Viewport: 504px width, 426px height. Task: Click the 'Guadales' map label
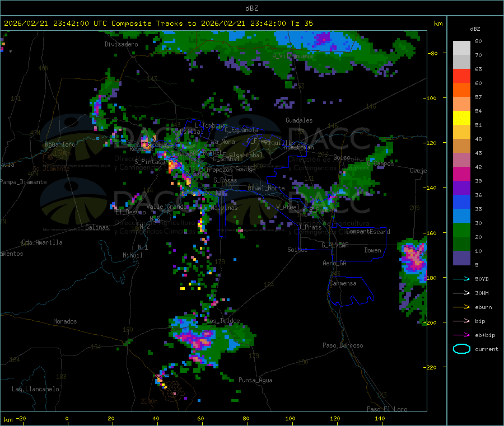[299, 120]
